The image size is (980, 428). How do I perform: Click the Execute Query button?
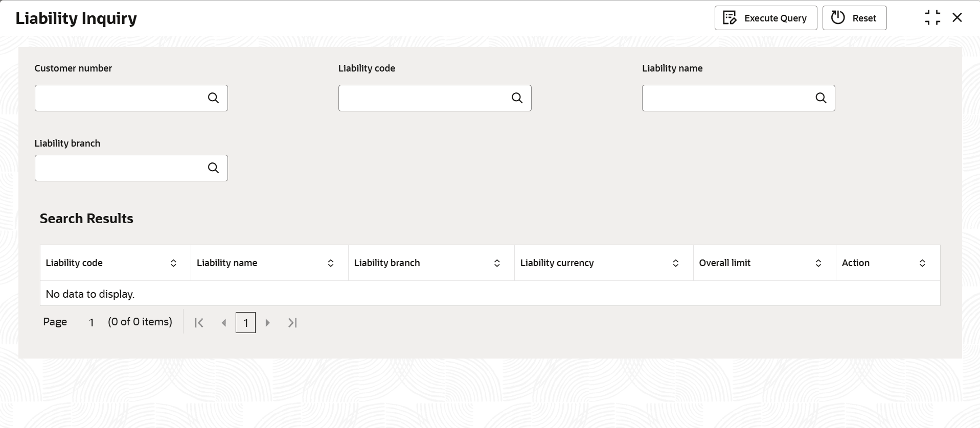point(765,18)
